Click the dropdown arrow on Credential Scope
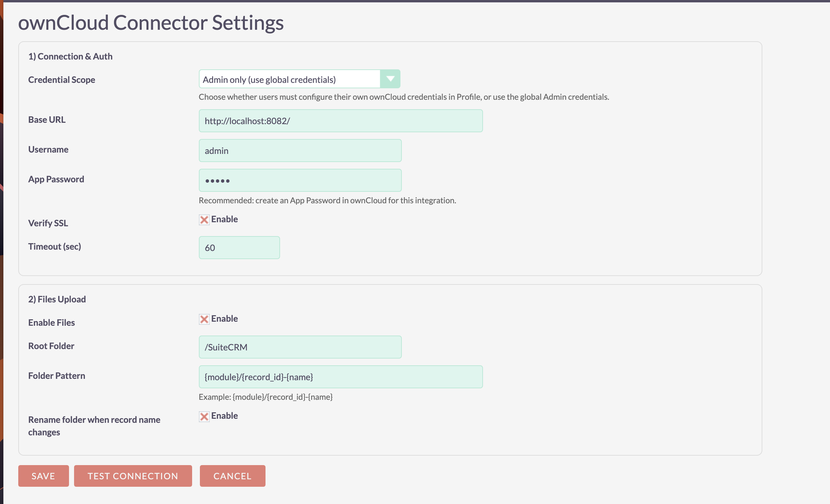The height and width of the screenshot is (504, 830). [391, 79]
